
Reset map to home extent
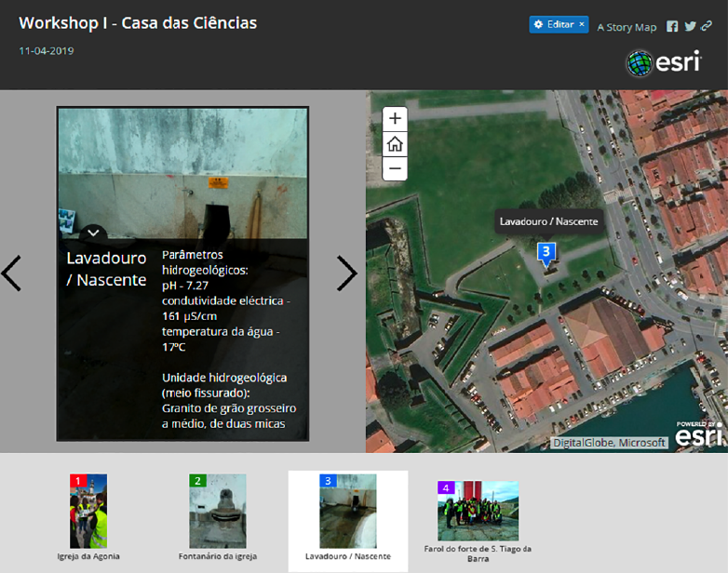click(x=395, y=144)
